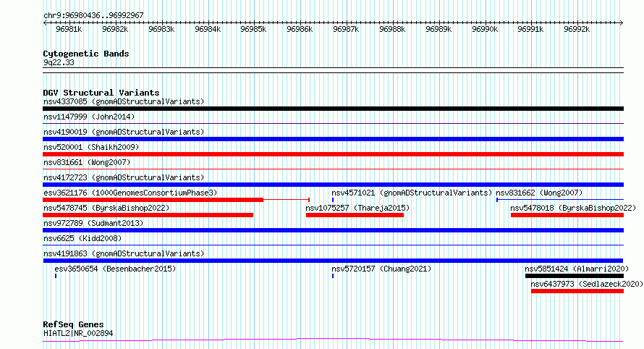Open the nsv5478745 (ByrskaBishop2022) label

[106, 208]
